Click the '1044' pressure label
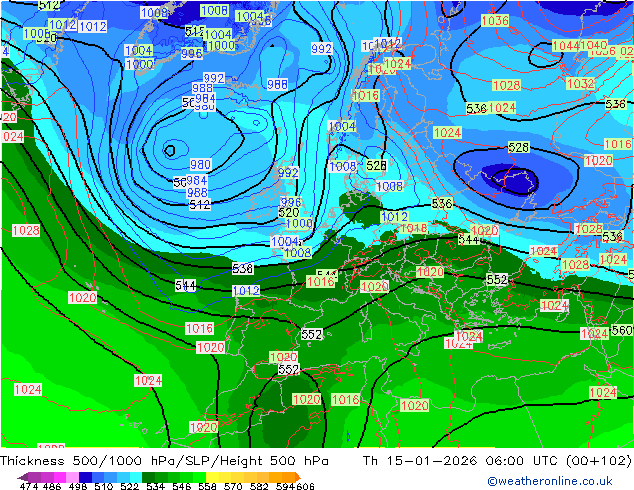Image resolution: width=634 pixels, height=490 pixels. pos(566,46)
